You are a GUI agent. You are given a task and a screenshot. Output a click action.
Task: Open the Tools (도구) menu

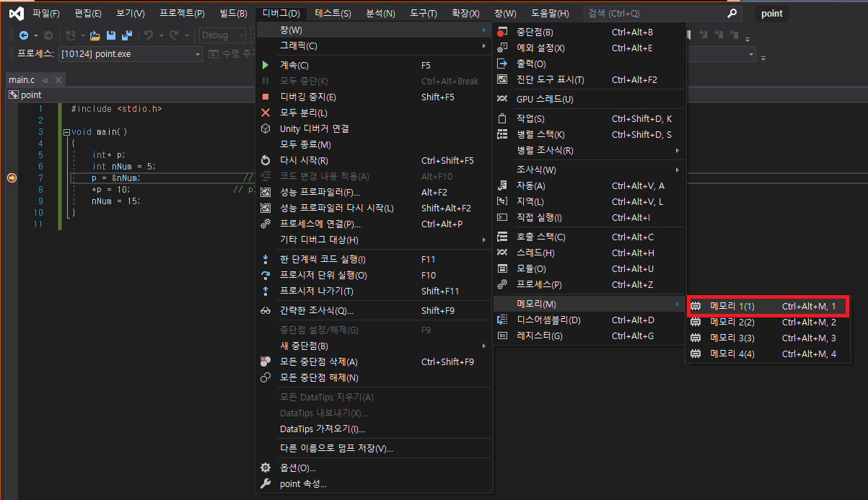pos(424,13)
